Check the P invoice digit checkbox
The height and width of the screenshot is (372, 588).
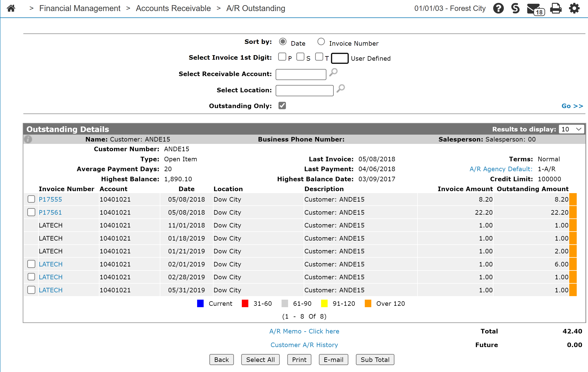click(x=282, y=57)
